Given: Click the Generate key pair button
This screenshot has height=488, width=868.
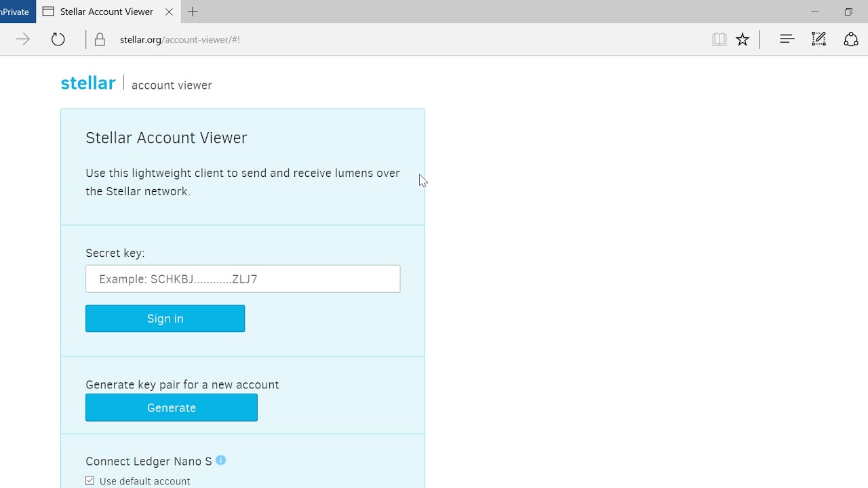Looking at the screenshot, I should click(x=172, y=408).
